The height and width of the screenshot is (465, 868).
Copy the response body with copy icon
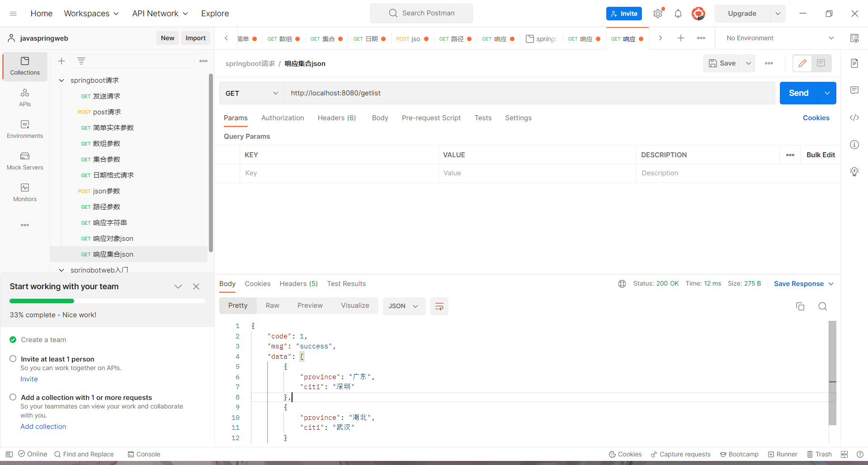(800, 306)
